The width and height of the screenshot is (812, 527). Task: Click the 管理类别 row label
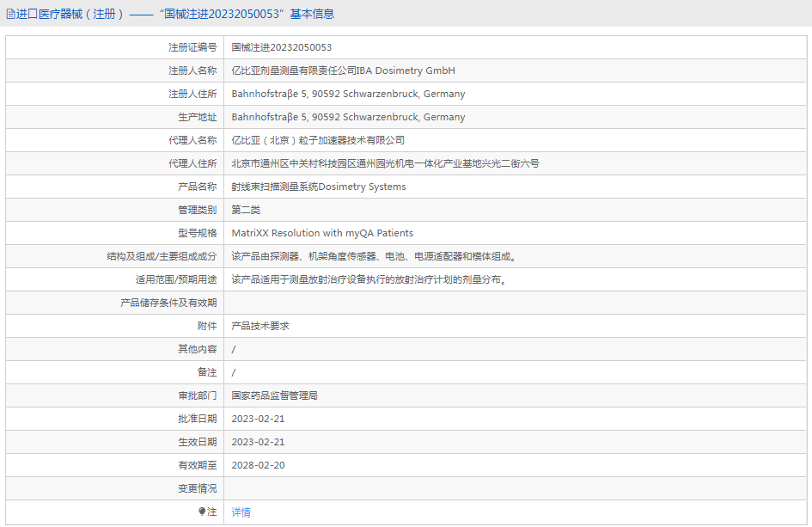pos(198,210)
